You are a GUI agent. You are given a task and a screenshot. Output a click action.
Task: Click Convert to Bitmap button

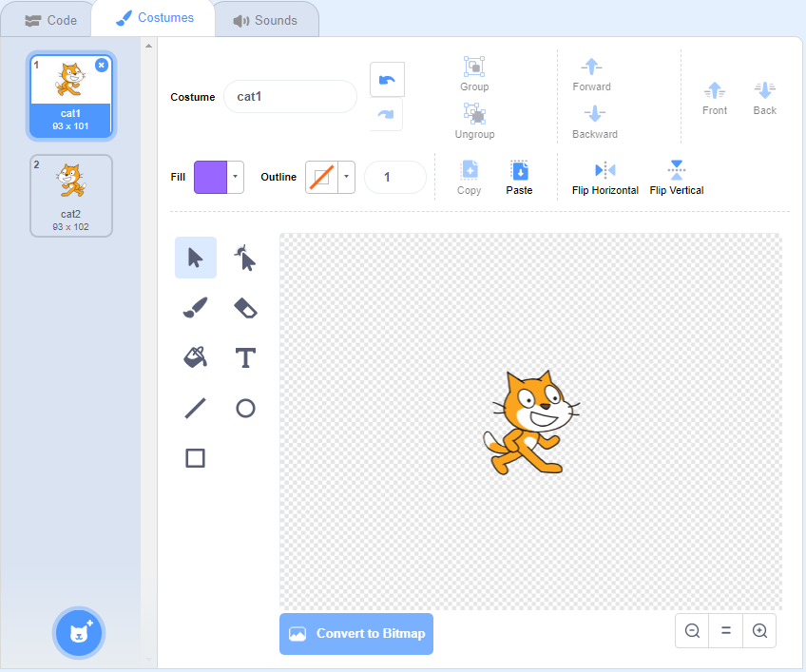pos(356,633)
